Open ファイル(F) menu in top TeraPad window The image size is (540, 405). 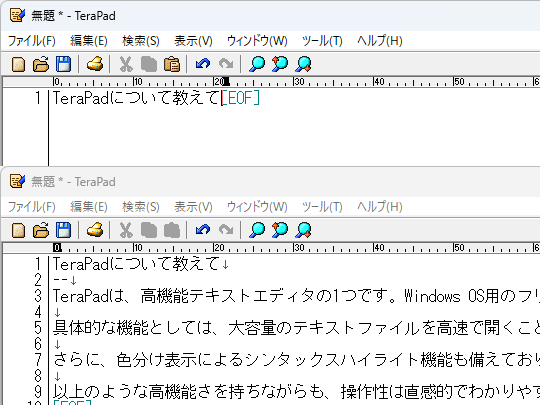pos(32,41)
